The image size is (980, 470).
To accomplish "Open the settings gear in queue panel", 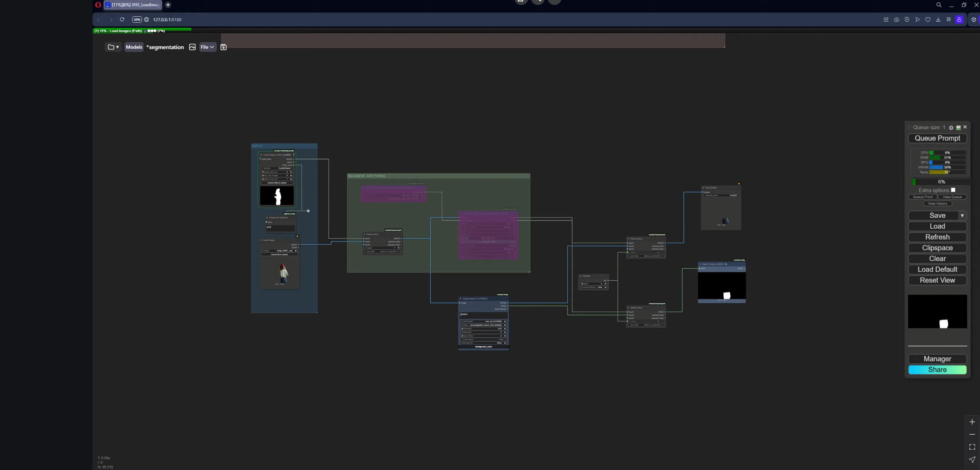I will click(x=951, y=127).
